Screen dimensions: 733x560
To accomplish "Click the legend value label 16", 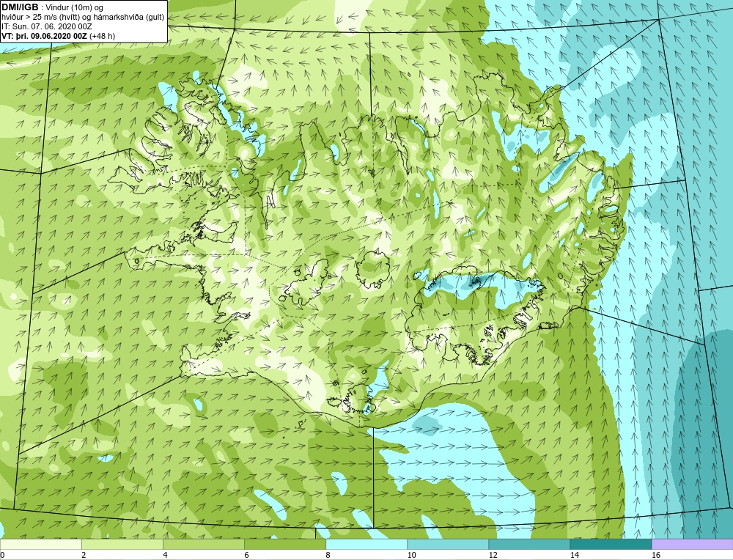I will click(656, 555).
